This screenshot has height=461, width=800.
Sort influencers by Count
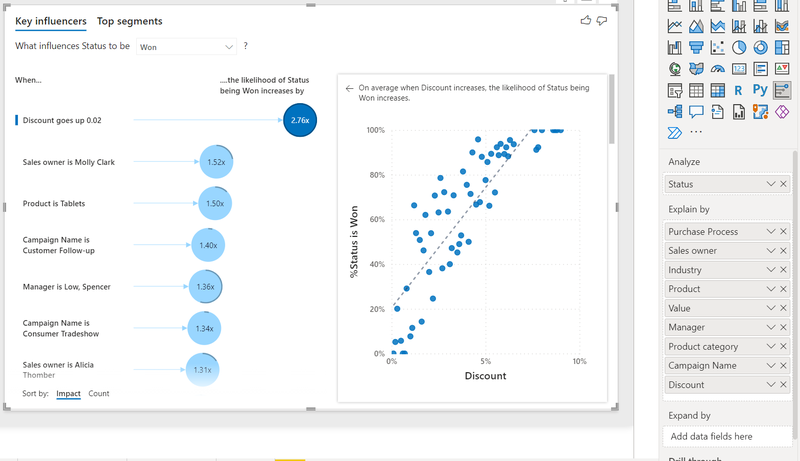(98, 394)
